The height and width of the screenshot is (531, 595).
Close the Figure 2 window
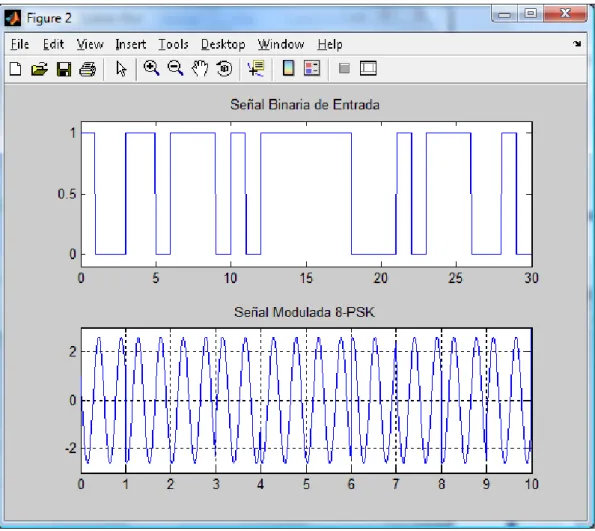point(565,14)
